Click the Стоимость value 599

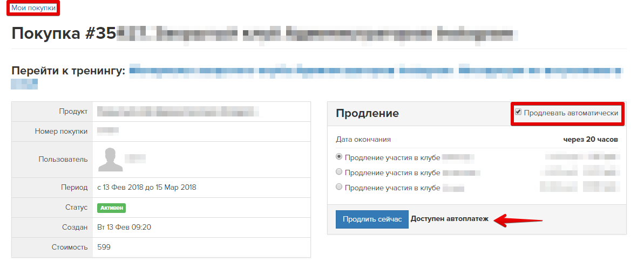pos(104,247)
